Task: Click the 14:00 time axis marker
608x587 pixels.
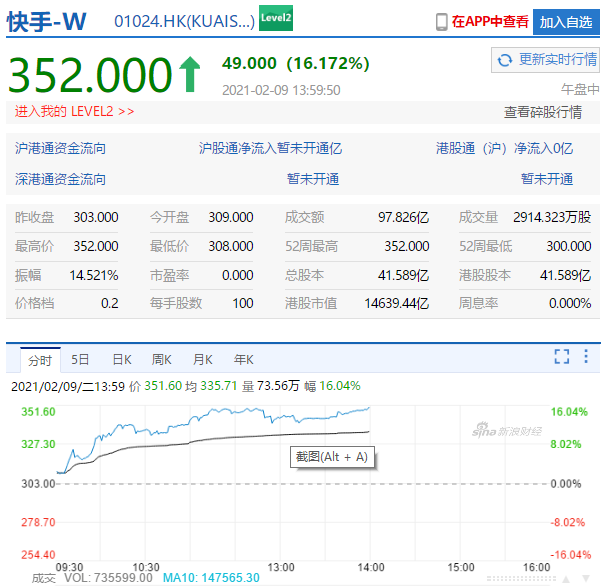Action: [x=371, y=568]
